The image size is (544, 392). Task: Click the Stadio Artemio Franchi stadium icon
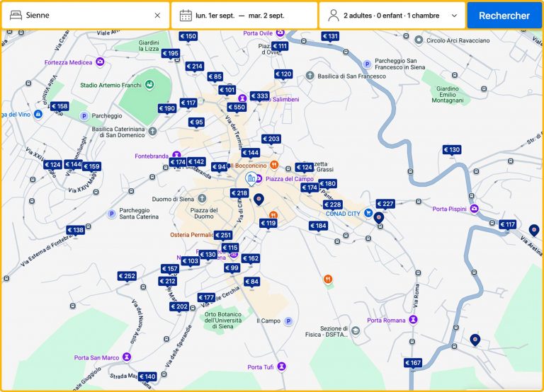149,85
